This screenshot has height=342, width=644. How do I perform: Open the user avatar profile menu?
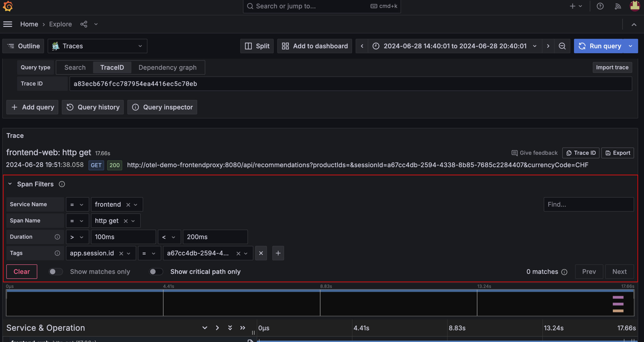tap(635, 6)
